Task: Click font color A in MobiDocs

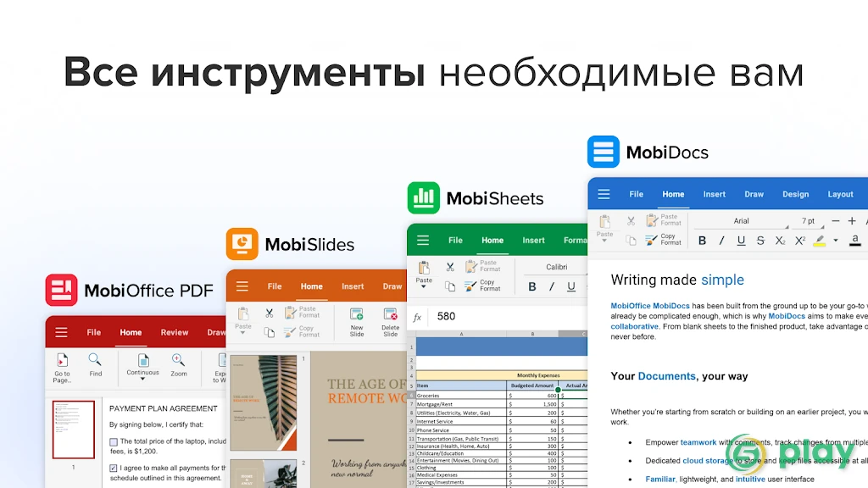Action: click(x=855, y=241)
